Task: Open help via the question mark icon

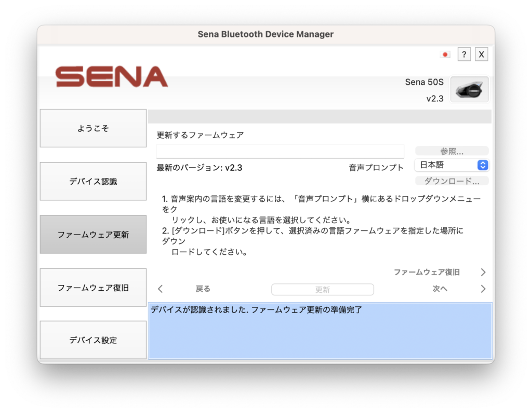Action: click(463, 54)
